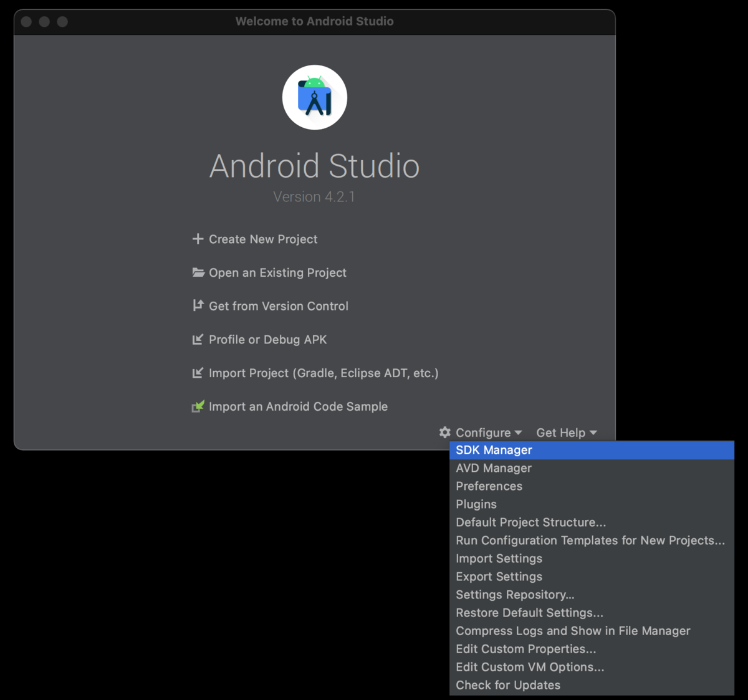This screenshot has height=700, width=748.
Task: Open Settings Repository... entry
Action: tap(592, 595)
